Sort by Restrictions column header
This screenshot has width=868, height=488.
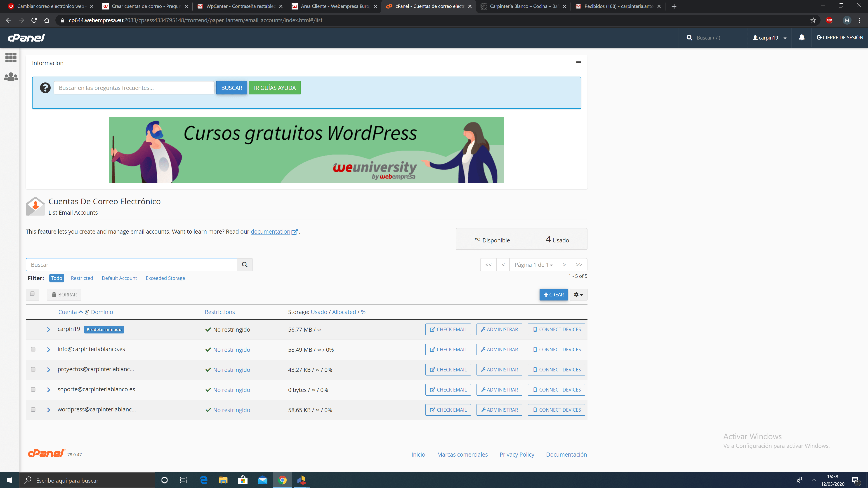point(220,312)
